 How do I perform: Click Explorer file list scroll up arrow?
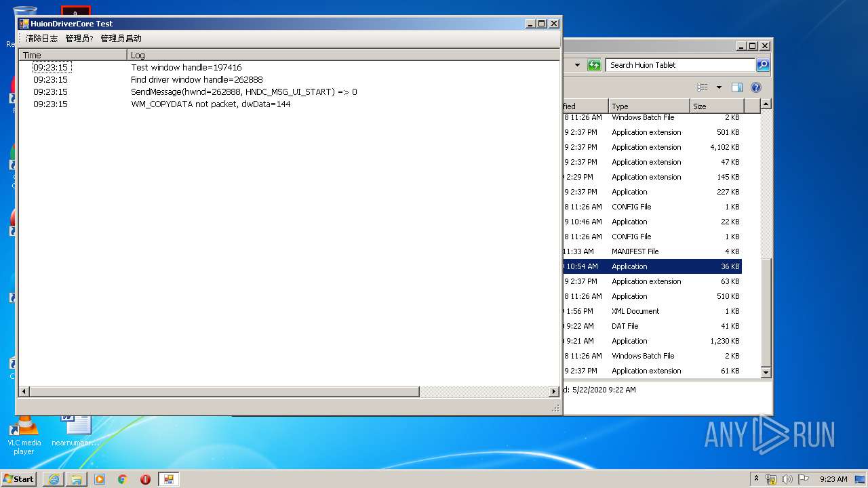[x=766, y=104]
